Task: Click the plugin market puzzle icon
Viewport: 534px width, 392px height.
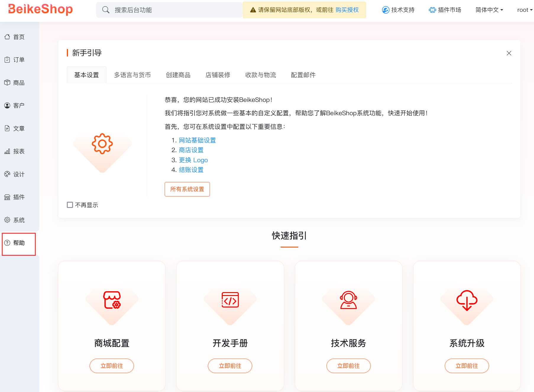Action: coord(432,10)
